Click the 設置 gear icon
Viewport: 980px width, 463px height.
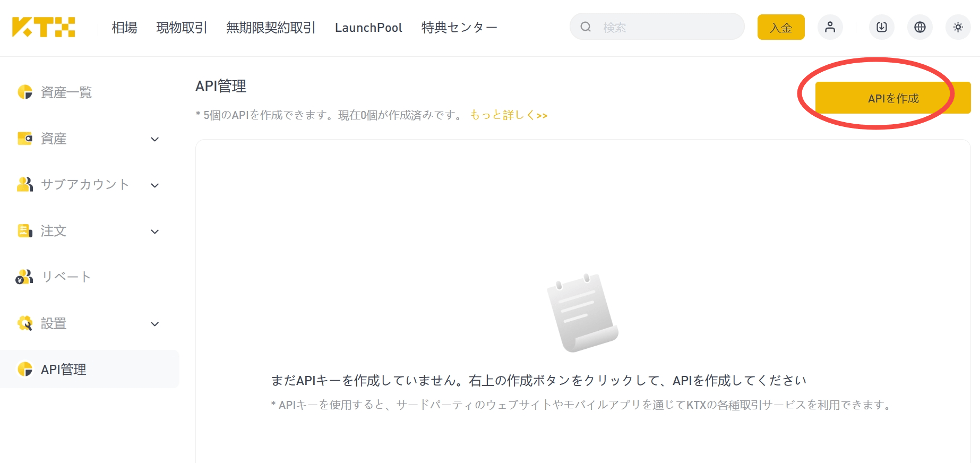(25, 323)
